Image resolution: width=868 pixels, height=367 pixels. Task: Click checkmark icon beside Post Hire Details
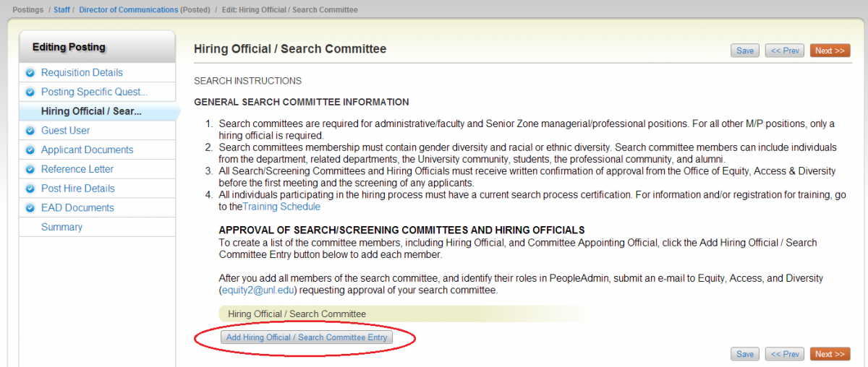tap(30, 189)
